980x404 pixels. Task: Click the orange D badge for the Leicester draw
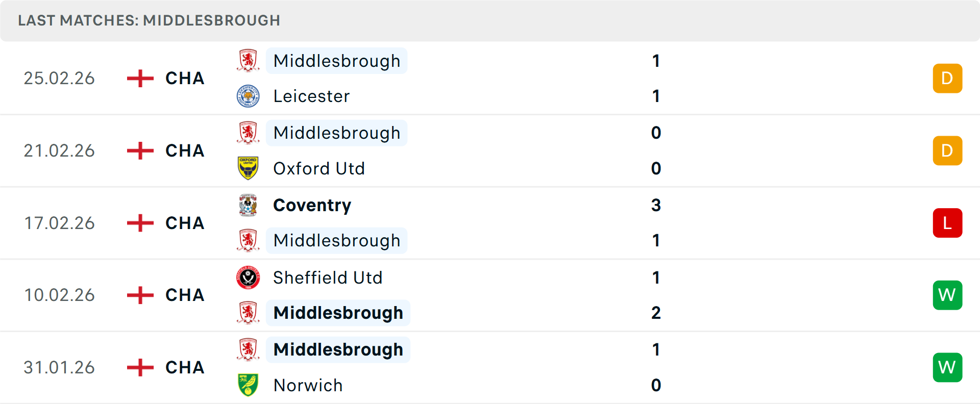[947, 78]
